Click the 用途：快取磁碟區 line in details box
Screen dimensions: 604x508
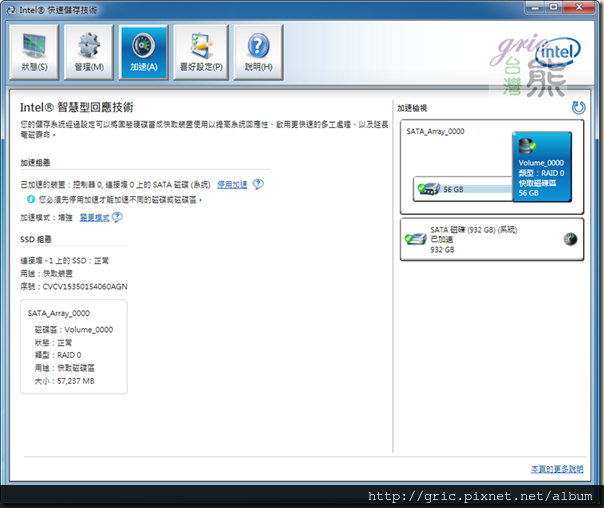click(x=64, y=368)
